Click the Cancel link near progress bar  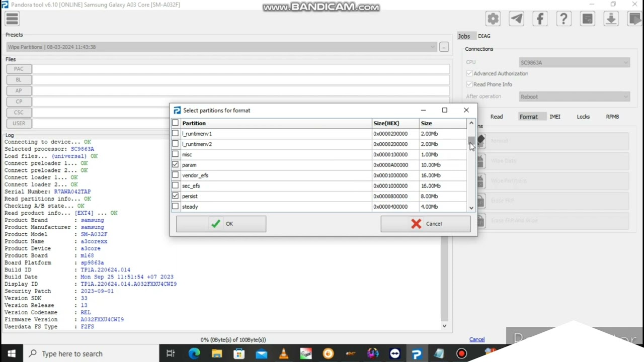point(477,339)
